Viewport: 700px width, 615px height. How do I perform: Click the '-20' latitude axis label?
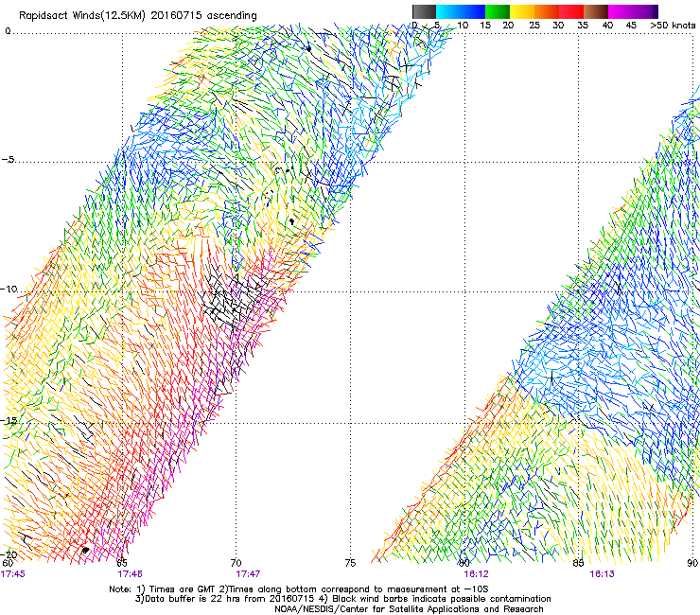tap(9, 554)
